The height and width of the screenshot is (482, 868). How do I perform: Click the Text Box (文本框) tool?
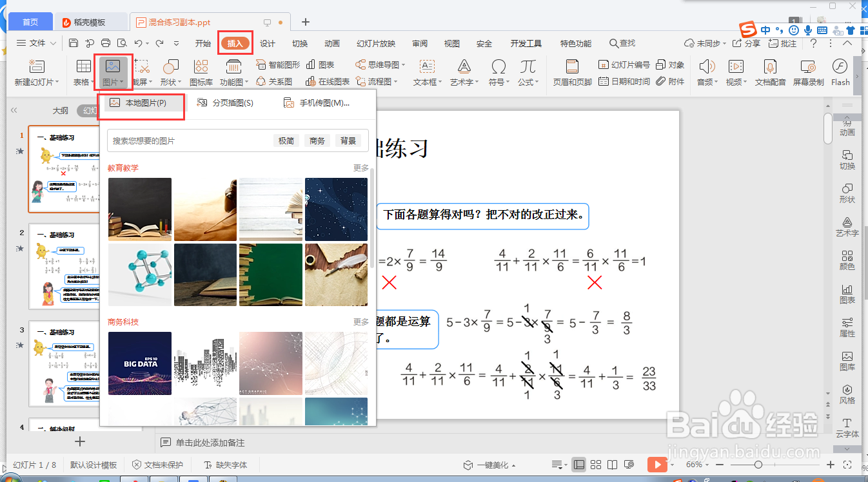427,72
